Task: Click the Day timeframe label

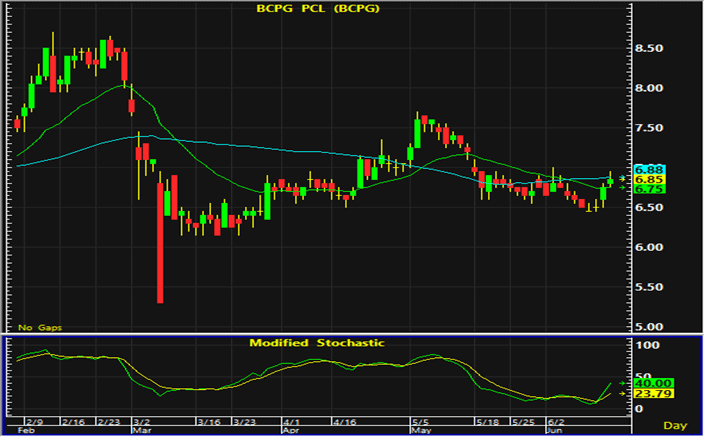Action: 675,425
